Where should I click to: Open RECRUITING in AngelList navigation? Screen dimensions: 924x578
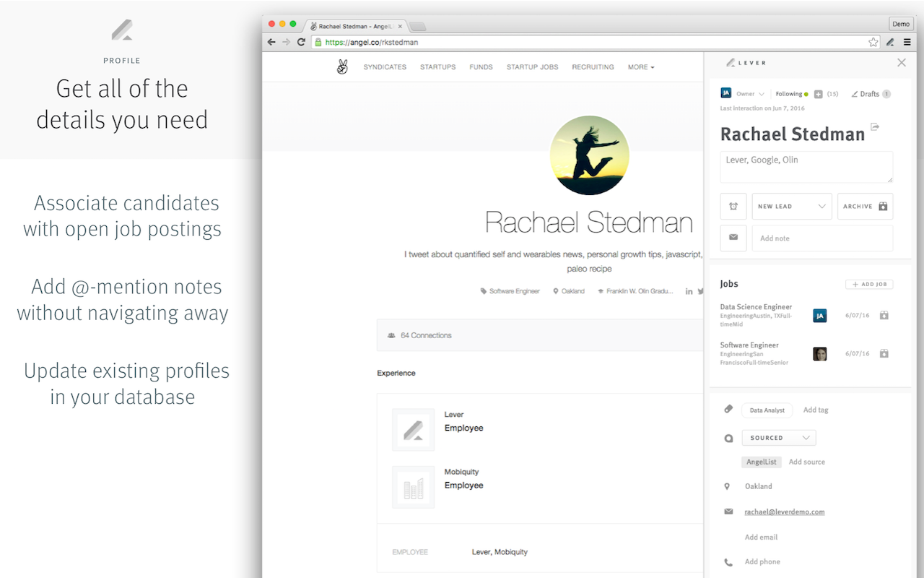click(x=593, y=67)
